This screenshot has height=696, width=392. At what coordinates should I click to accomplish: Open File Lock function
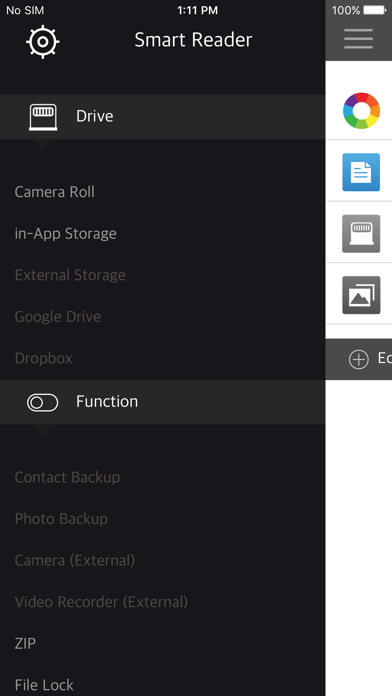44,685
